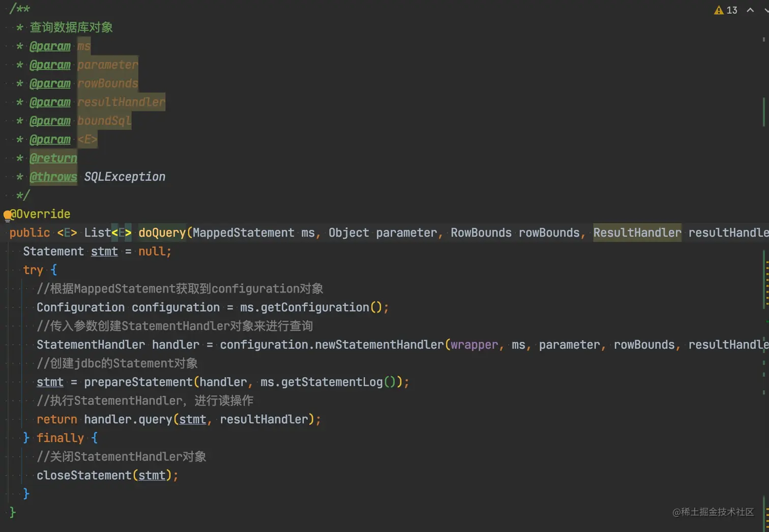
Task: Click the prepareStatement method call
Action: (x=138, y=382)
